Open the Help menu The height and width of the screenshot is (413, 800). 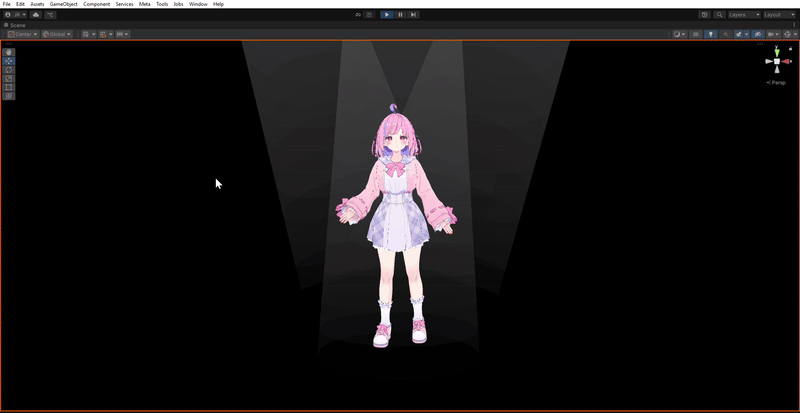pos(218,4)
